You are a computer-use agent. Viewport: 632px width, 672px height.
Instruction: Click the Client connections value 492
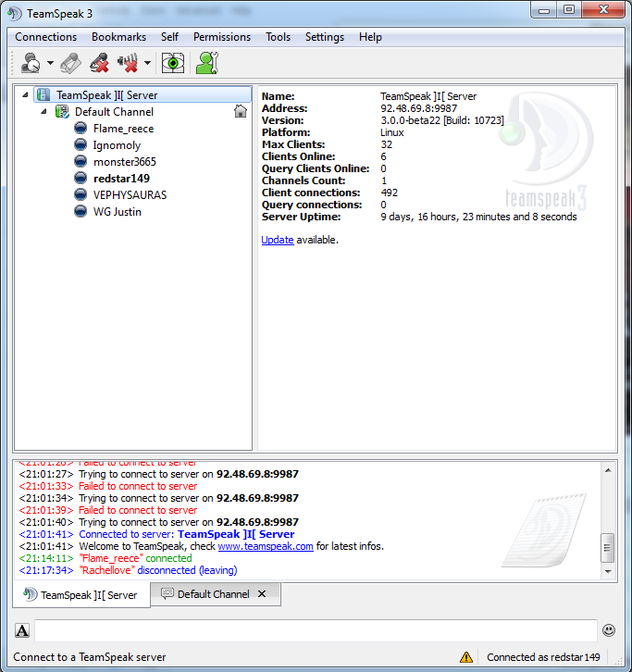389,193
